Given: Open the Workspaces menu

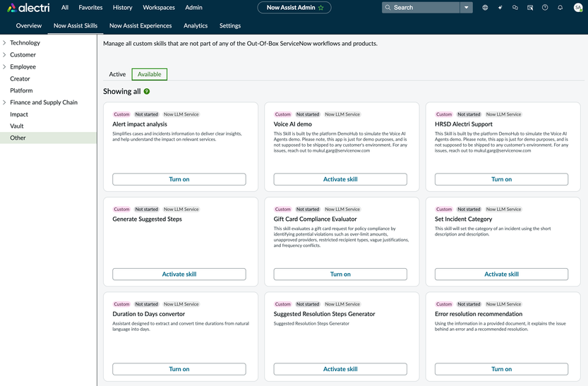Looking at the screenshot, I should point(159,8).
